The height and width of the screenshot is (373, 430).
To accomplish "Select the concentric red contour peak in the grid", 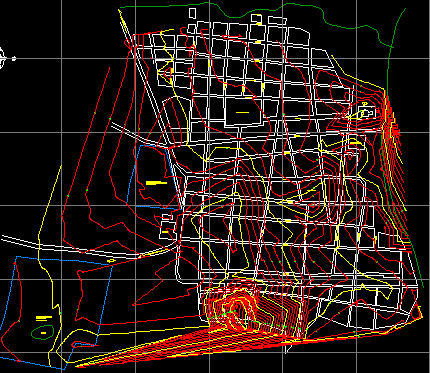I will click(x=313, y=205).
